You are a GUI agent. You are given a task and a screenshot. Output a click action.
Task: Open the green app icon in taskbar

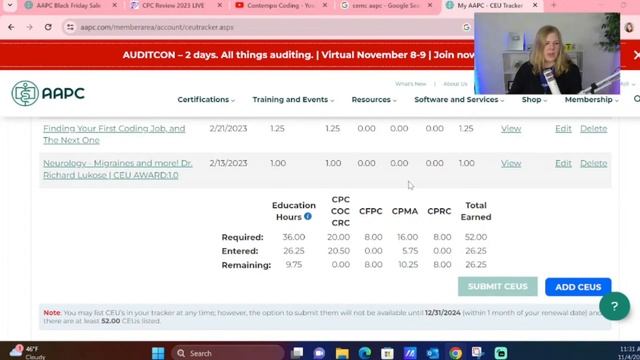[x=501, y=353]
